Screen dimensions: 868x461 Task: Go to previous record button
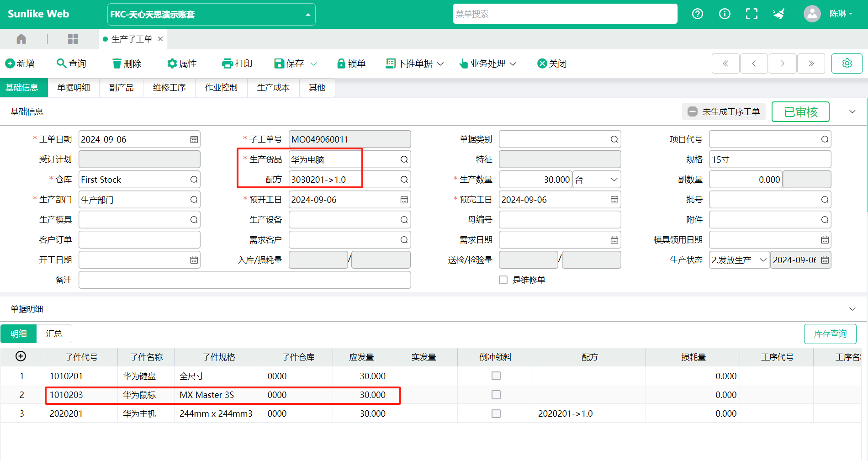[x=754, y=64]
